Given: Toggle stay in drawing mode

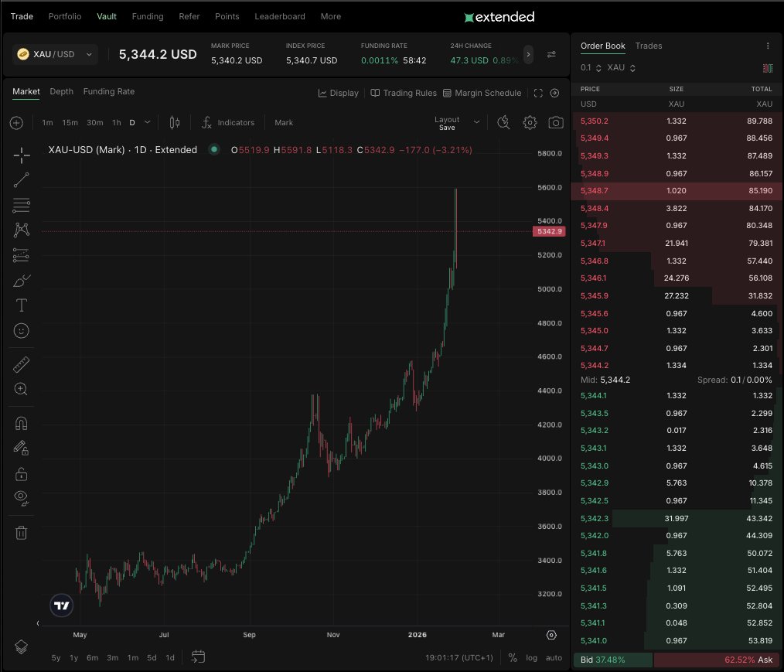Looking at the screenshot, I should tap(21, 448).
